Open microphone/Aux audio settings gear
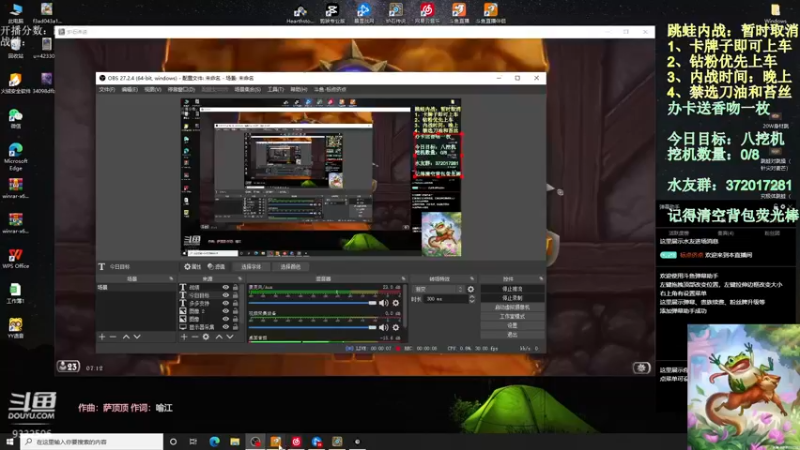 (395, 303)
